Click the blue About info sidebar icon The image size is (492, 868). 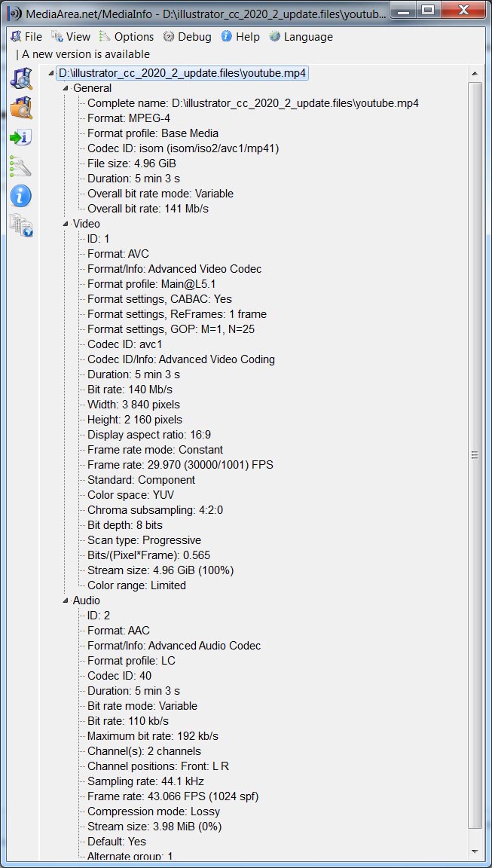point(21,196)
